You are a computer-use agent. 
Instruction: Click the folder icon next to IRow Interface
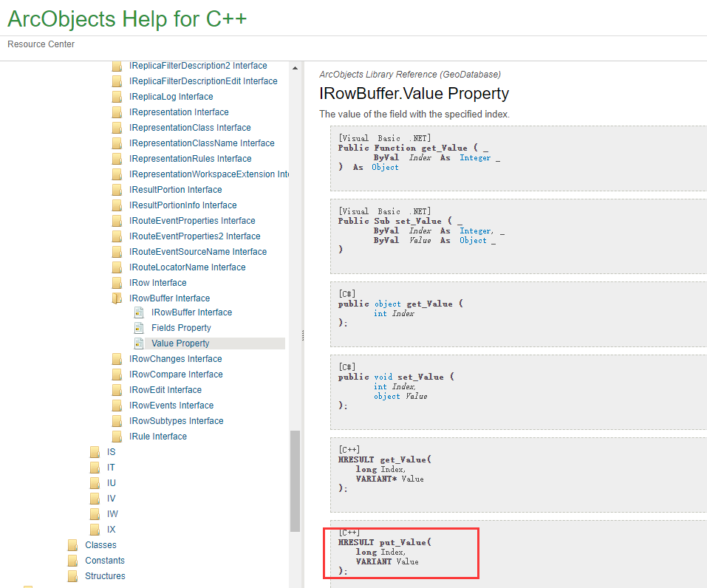117,282
